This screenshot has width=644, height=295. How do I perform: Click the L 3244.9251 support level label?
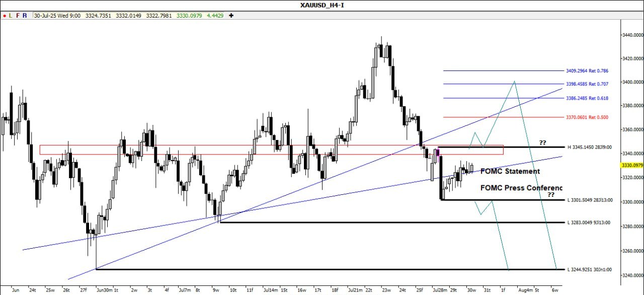(x=589, y=269)
